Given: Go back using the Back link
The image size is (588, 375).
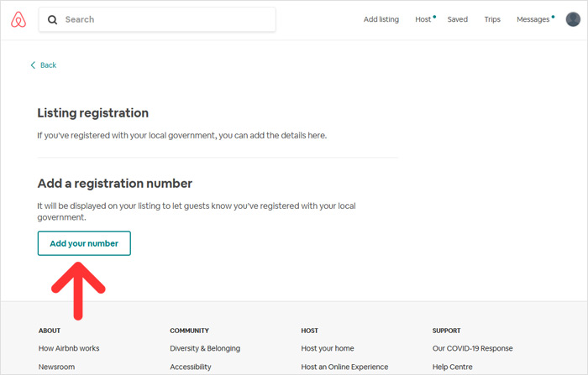Looking at the screenshot, I should 49,65.
